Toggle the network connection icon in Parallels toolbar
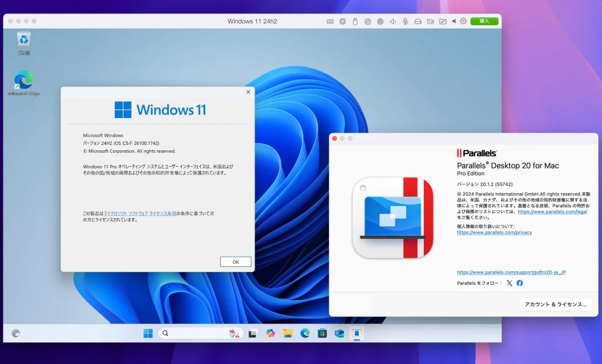This screenshot has width=602, height=364. pyautogui.click(x=380, y=21)
